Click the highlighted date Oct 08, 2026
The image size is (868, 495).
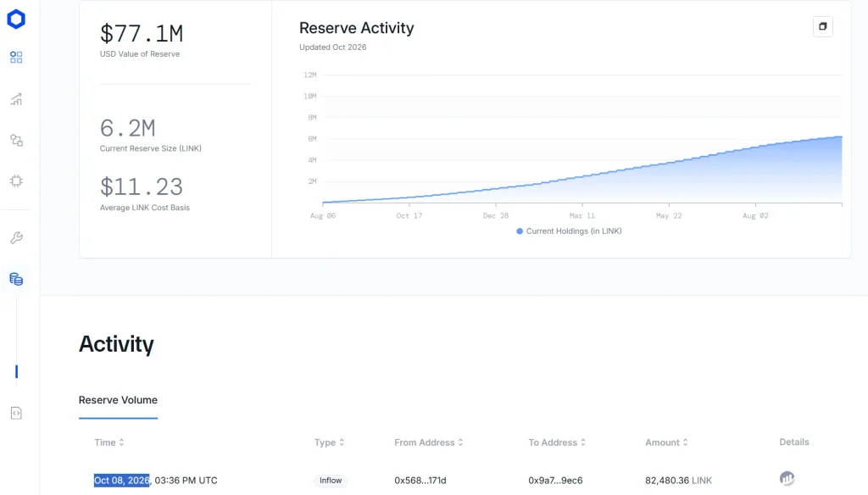click(122, 481)
